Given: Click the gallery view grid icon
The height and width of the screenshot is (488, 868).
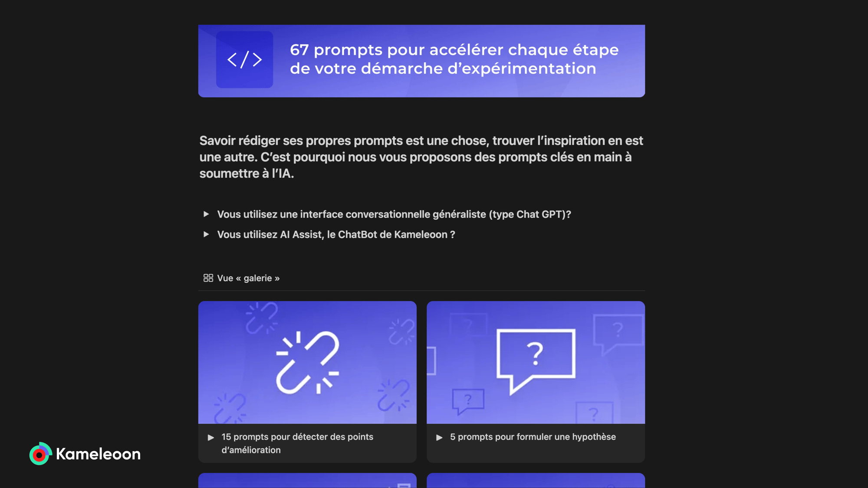Looking at the screenshot, I should pyautogui.click(x=207, y=278).
